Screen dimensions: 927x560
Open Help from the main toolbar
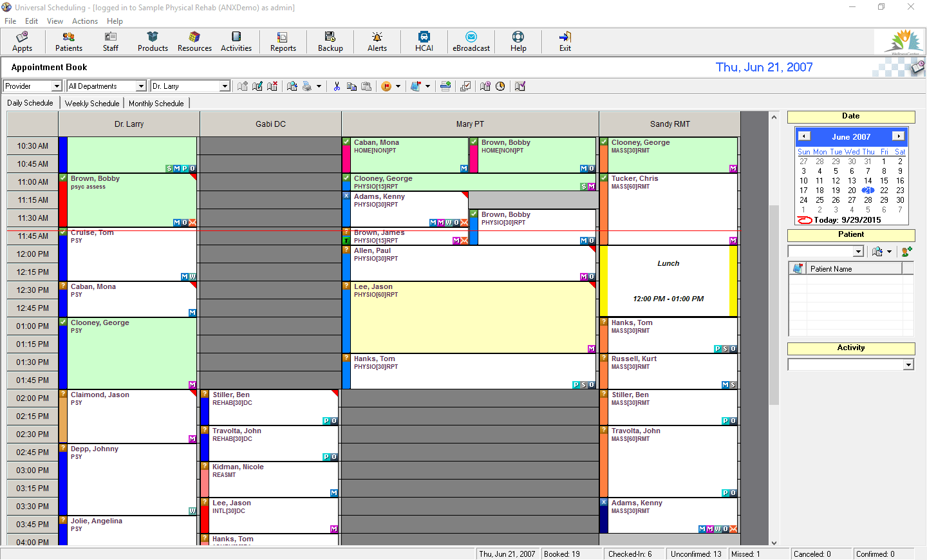pos(518,42)
